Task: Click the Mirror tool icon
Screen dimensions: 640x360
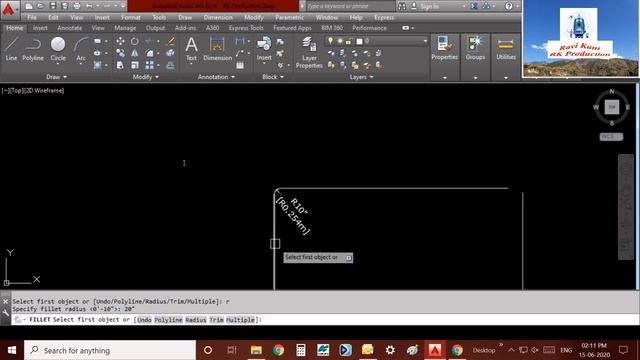Action: pos(135,53)
